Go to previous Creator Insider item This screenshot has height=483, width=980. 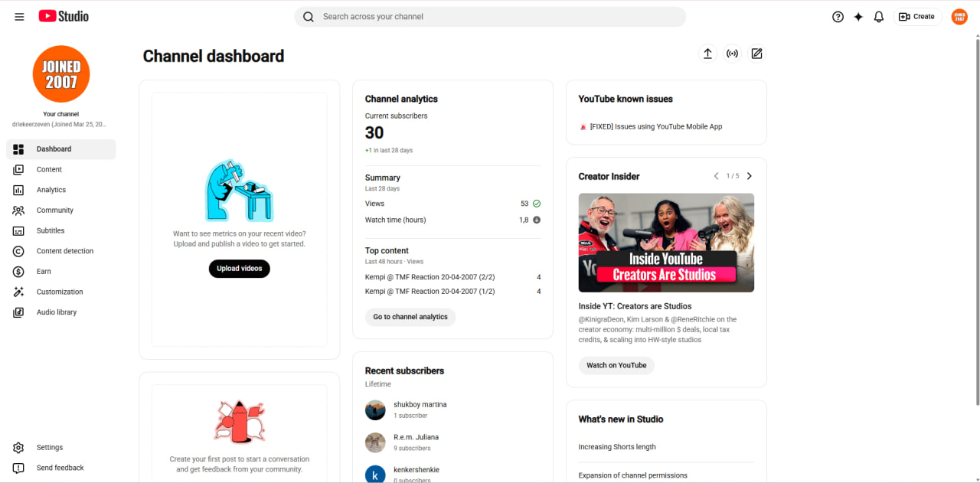pyautogui.click(x=716, y=176)
